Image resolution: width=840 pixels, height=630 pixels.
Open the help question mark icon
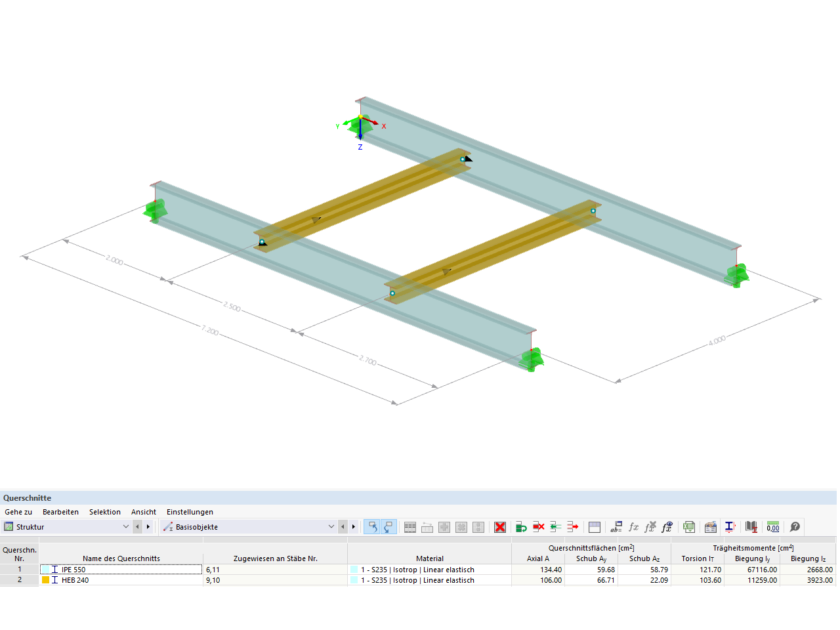(795, 527)
